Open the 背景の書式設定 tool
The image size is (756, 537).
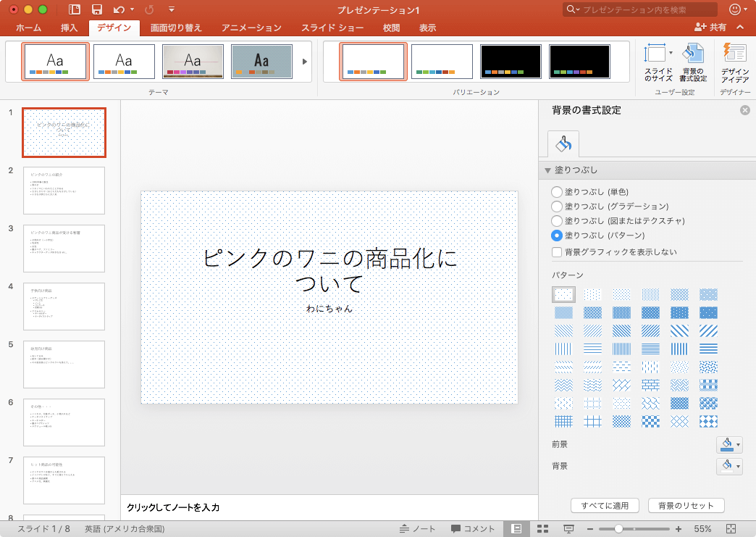point(694,62)
